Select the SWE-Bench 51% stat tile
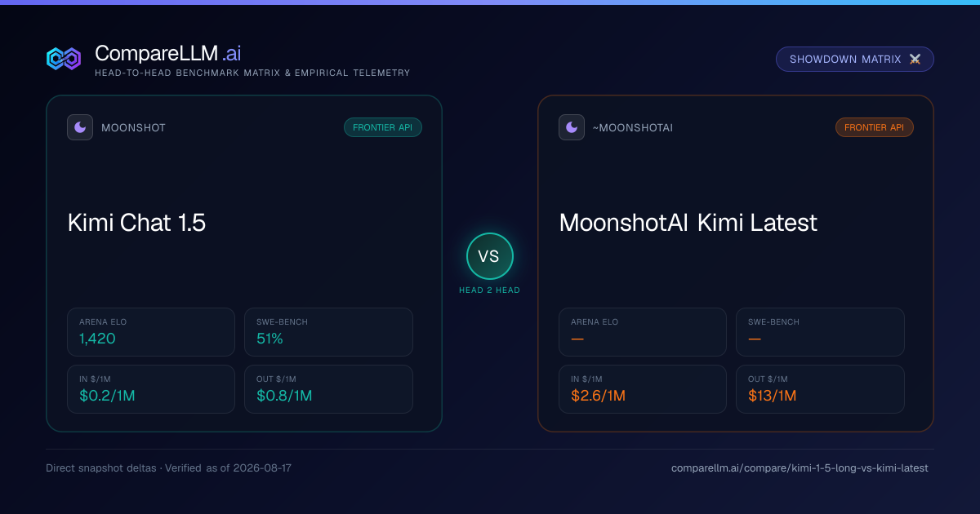 pyautogui.click(x=328, y=332)
